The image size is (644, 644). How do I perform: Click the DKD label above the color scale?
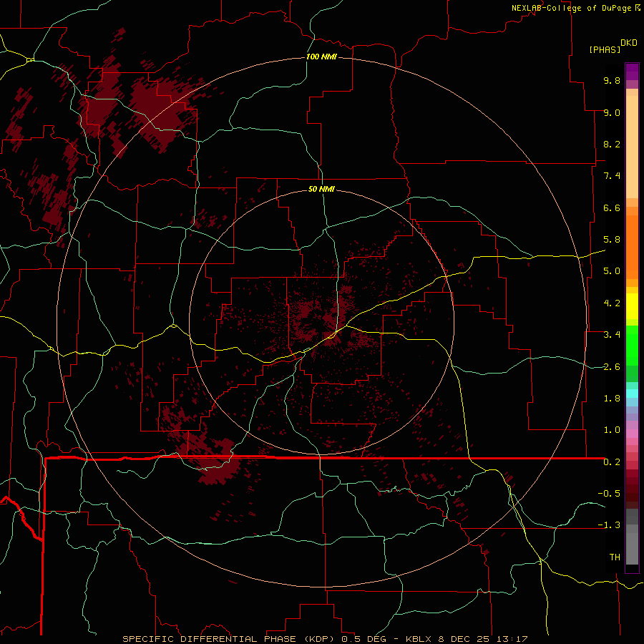tap(629, 43)
